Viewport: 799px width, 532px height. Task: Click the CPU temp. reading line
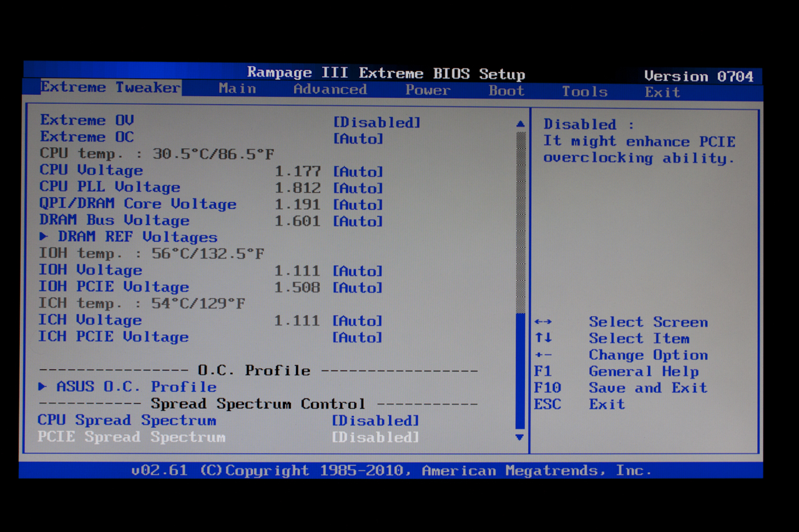[x=157, y=153]
